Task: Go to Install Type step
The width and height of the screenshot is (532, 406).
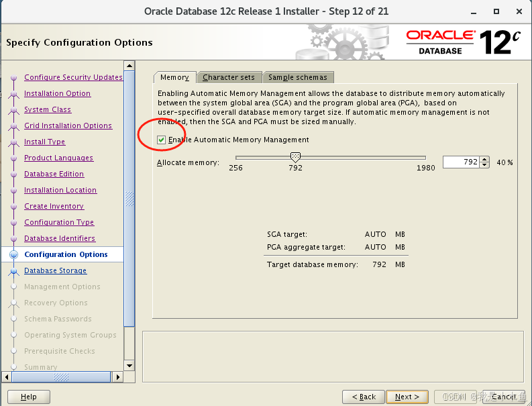Action: pos(44,142)
